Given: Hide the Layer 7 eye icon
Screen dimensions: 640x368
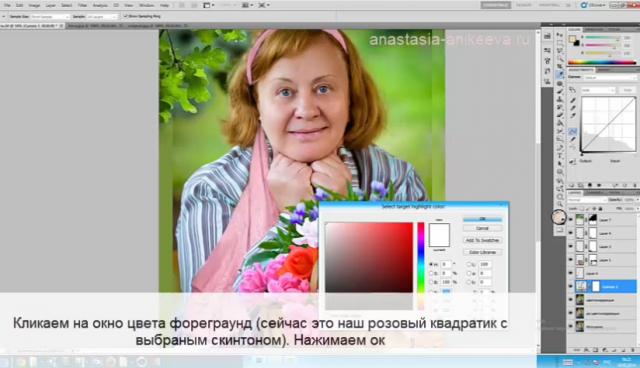Looking at the screenshot, I should 571,220.
